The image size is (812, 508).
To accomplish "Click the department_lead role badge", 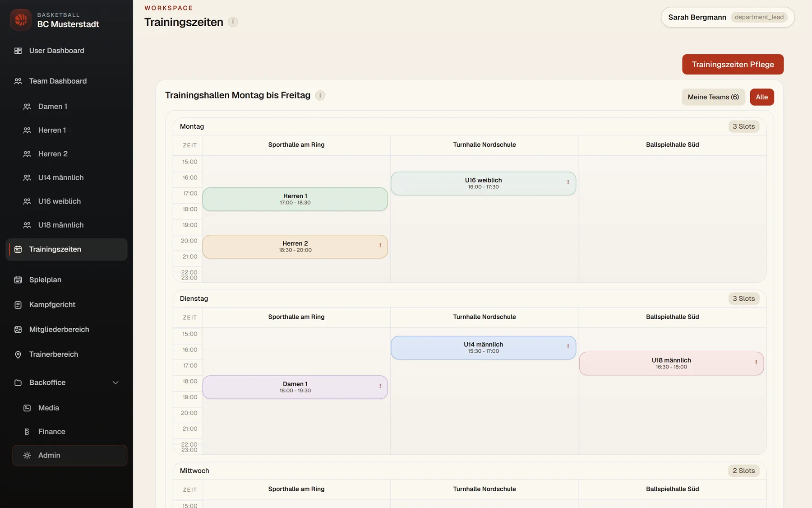I will [x=759, y=17].
